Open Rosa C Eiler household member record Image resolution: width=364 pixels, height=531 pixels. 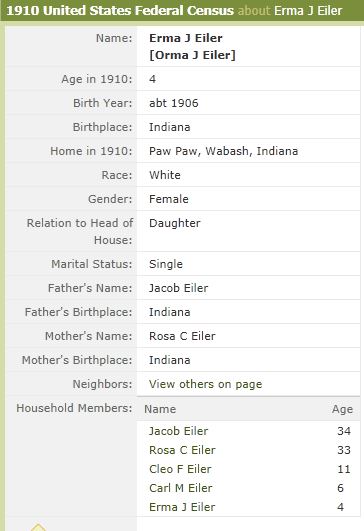[x=182, y=450]
